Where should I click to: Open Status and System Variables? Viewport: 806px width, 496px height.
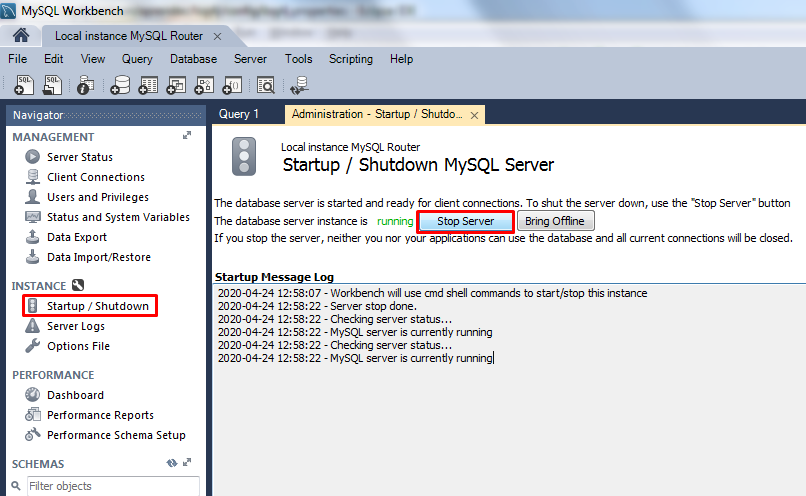coord(118,217)
